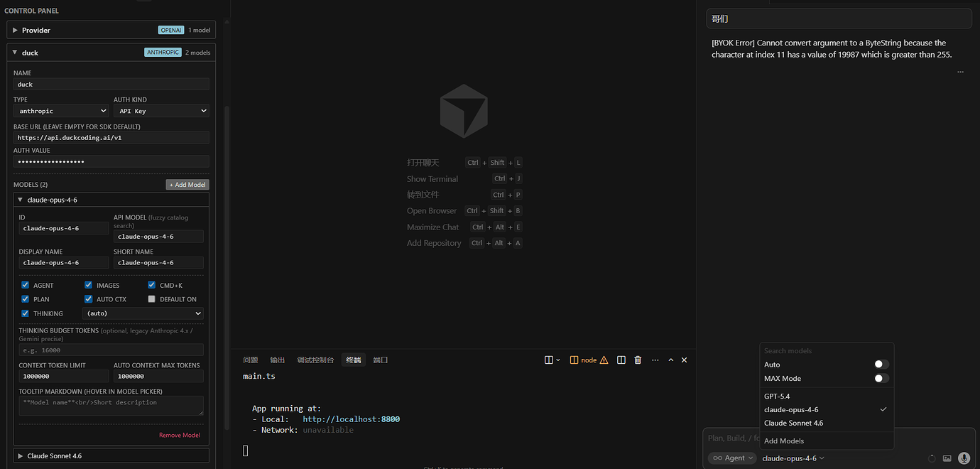The width and height of the screenshot is (980, 469).
Task: Switch to the 问题 panel tab
Action: point(250,360)
